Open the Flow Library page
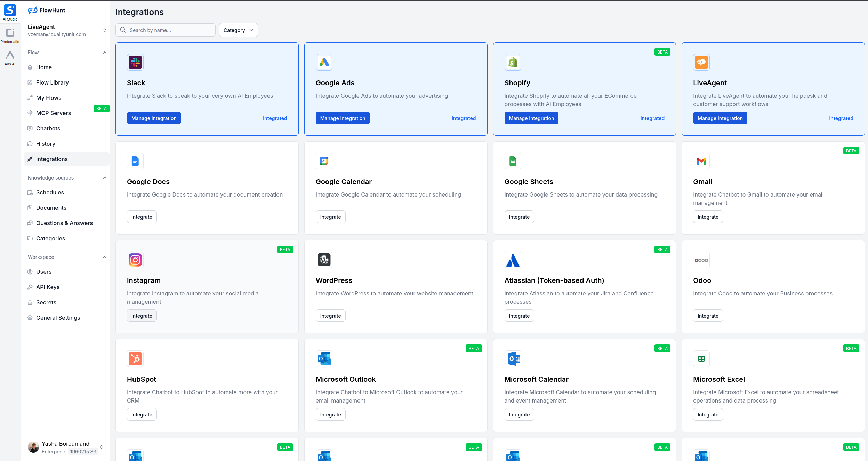 [53, 82]
